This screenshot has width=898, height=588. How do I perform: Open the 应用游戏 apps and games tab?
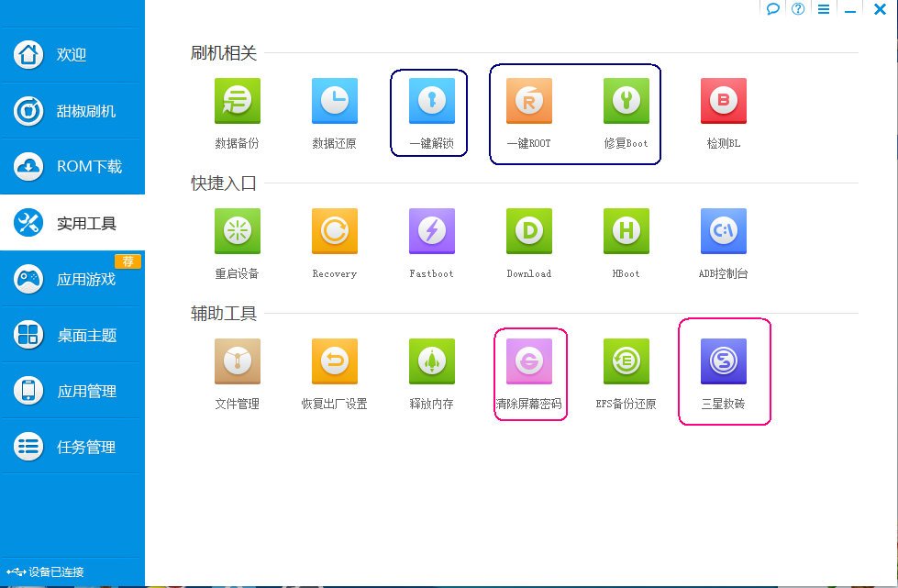[x=72, y=279]
